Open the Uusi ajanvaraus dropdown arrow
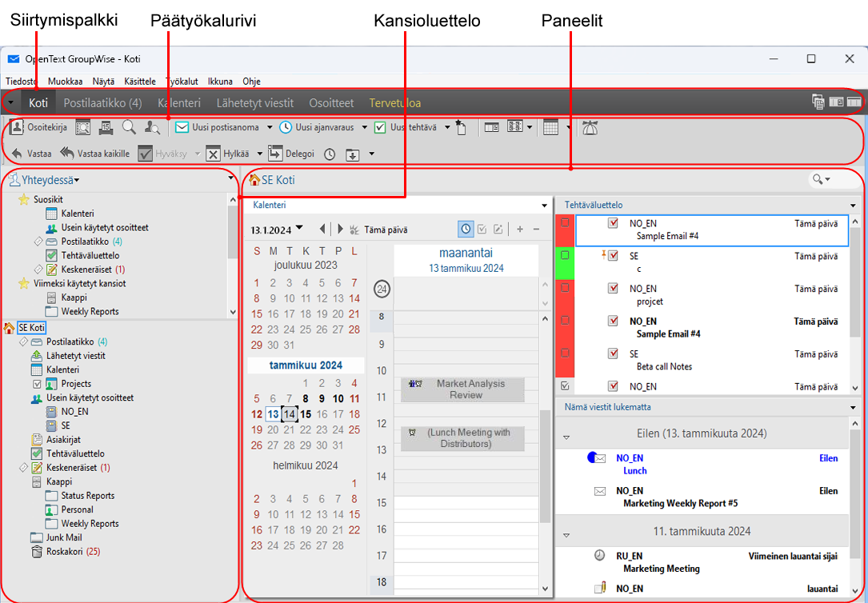868x603 pixels. 364,128
